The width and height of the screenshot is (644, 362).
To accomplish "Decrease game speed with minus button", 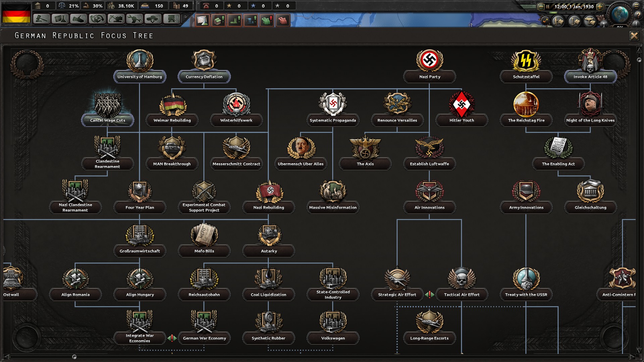I will (541, 6).
